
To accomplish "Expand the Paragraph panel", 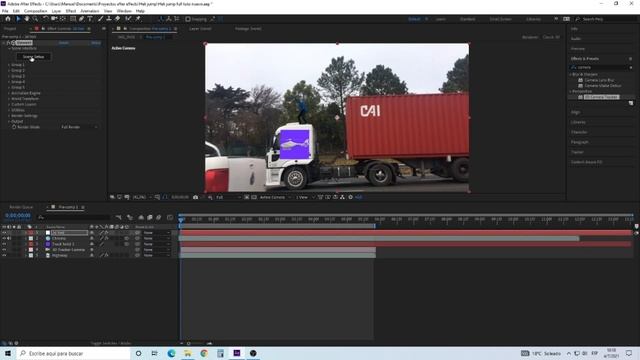I will click(580, 142).
